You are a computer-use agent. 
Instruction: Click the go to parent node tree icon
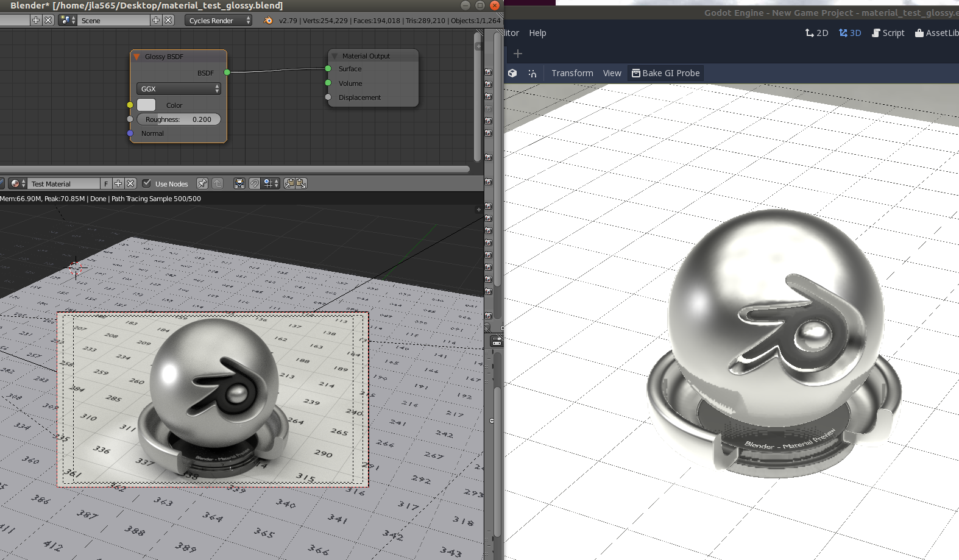click(218, 183)
